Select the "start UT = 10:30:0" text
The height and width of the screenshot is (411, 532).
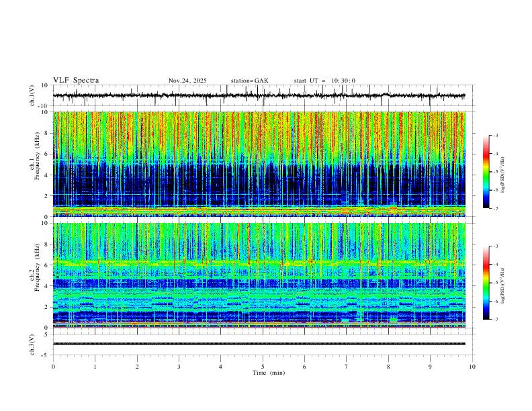tap(324, 81)
